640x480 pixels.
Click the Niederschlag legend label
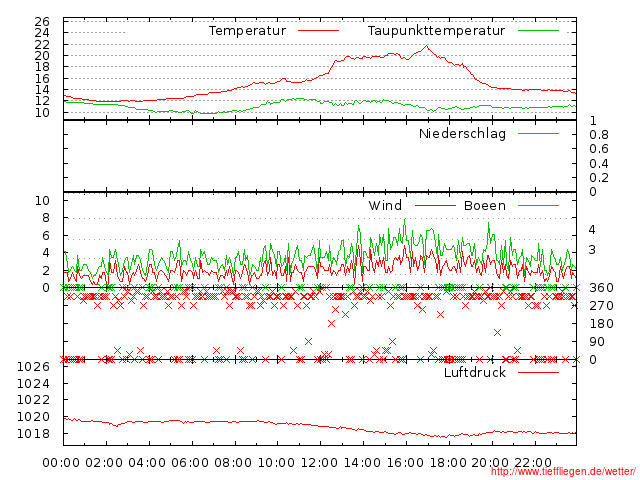462,133
